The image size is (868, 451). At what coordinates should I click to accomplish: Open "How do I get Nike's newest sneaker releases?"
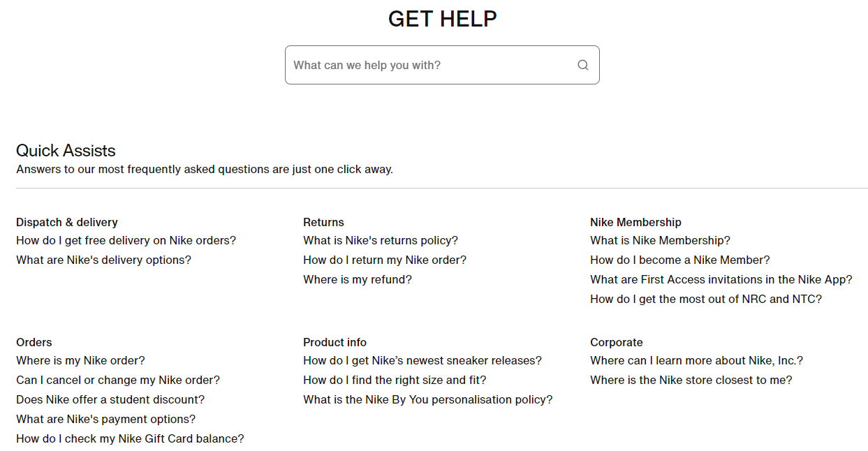tap(422, 360)
